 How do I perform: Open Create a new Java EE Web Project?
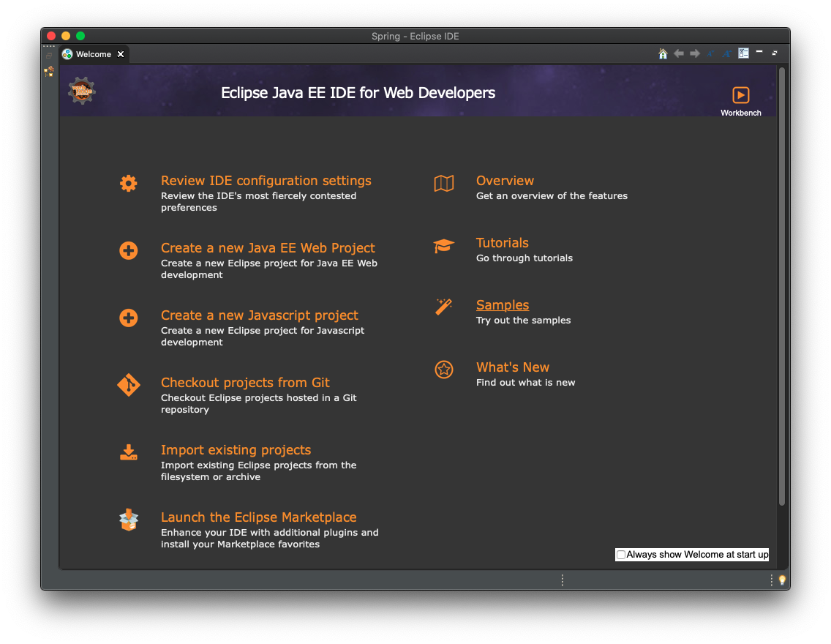[x=268, y=248]
